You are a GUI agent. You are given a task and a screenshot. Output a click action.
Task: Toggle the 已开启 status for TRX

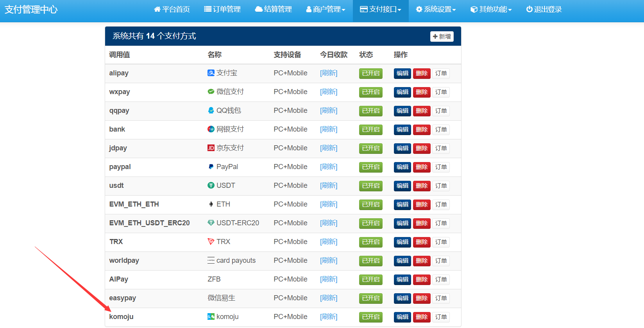pos(371,242)
